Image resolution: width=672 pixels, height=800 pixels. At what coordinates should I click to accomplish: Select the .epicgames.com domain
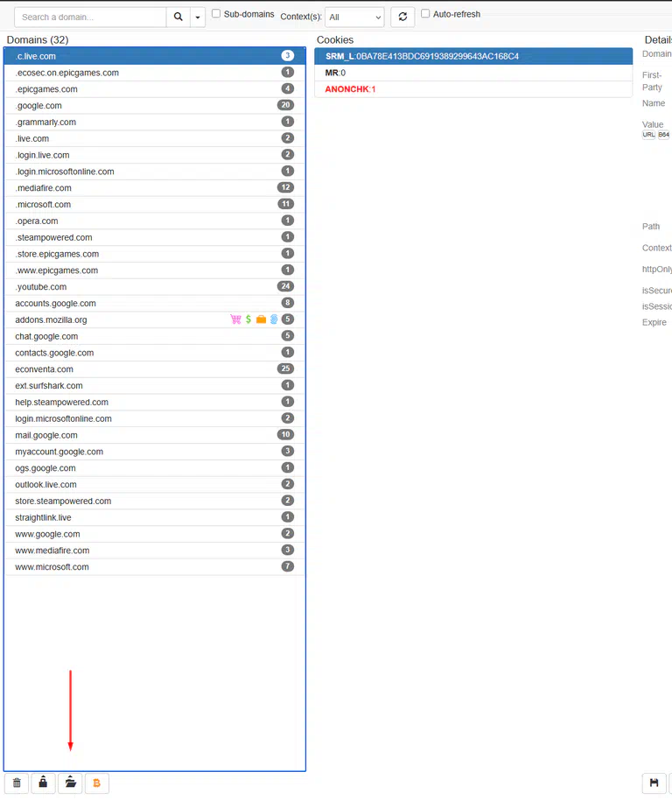[155, 89]
